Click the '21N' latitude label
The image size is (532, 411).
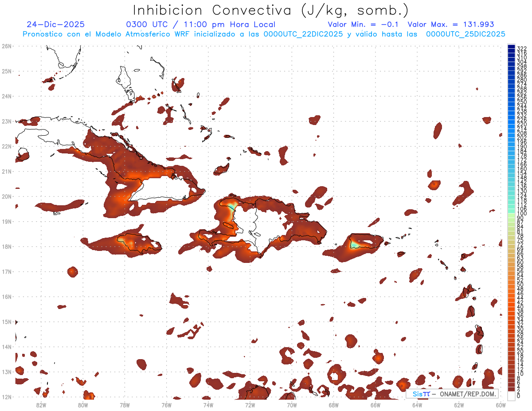point(7,171)
